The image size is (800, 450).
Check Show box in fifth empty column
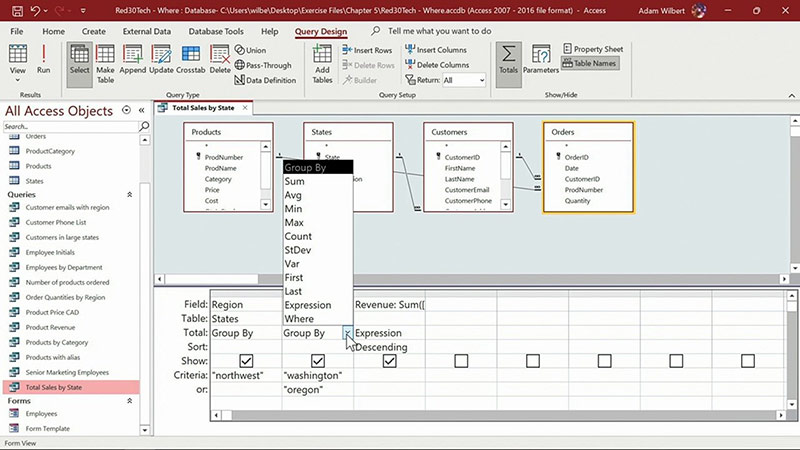[748, 361]
